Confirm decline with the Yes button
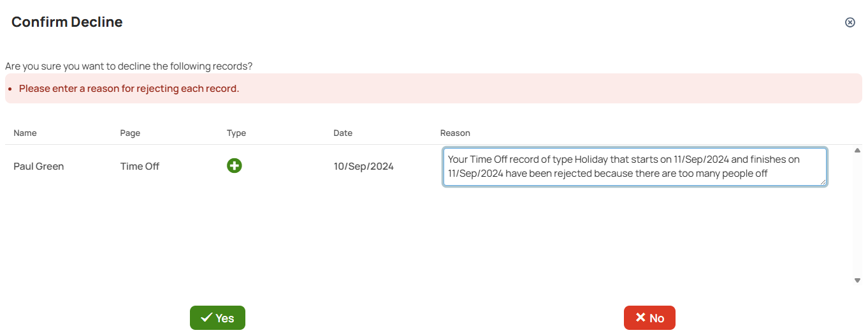This screenshot has height=335, width=868. click(x=217, y=318)
